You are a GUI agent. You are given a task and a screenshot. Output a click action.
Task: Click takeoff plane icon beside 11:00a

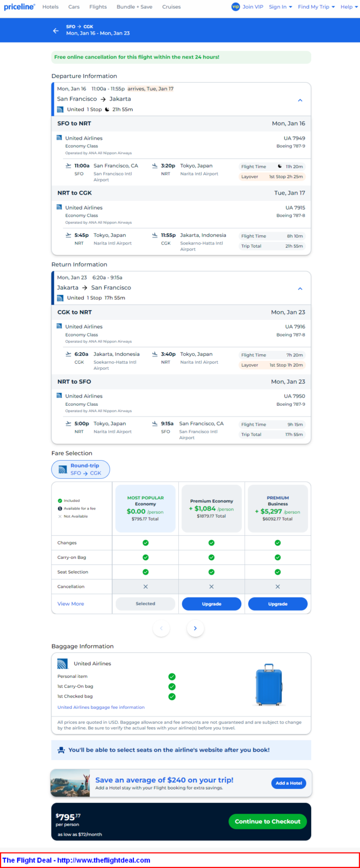click(x=68, y=166)
